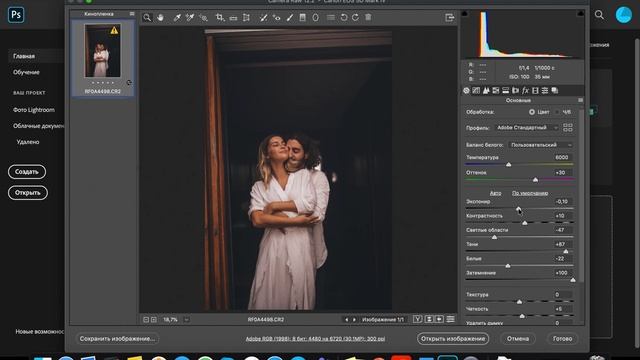Image resolution: width=640 pixels, height=360 pixels.
Task: Open the Detail panel tab
Action: [486, 91]
